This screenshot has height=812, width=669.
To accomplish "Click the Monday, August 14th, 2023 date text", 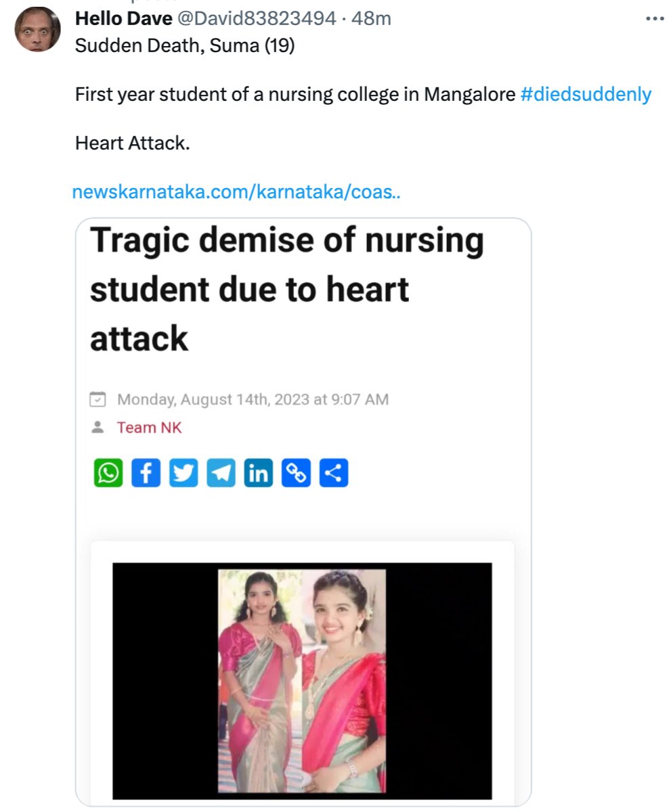I will pyautogui.click(x=253, y=399).
